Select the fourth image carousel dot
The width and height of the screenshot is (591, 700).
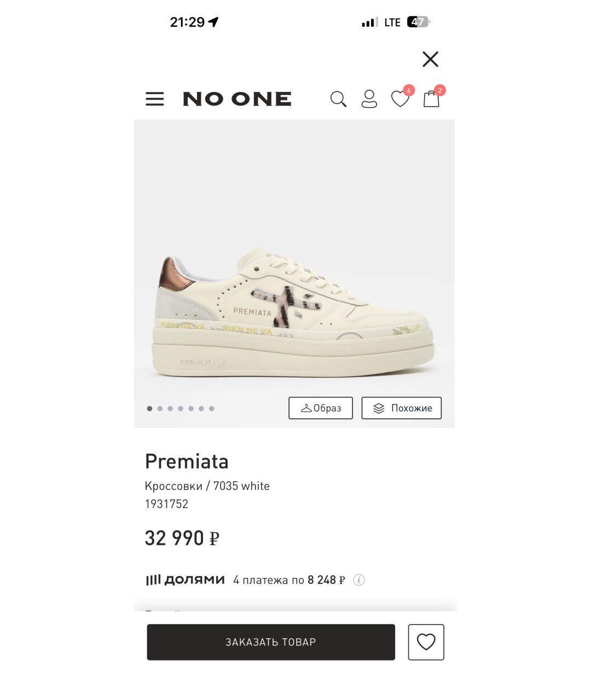coord(181,409)
